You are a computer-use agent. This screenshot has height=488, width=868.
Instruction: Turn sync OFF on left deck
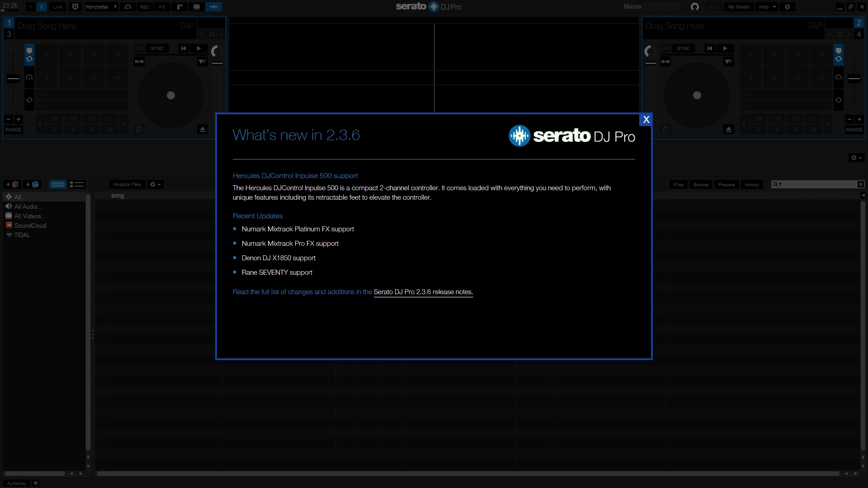click(139, 48)
